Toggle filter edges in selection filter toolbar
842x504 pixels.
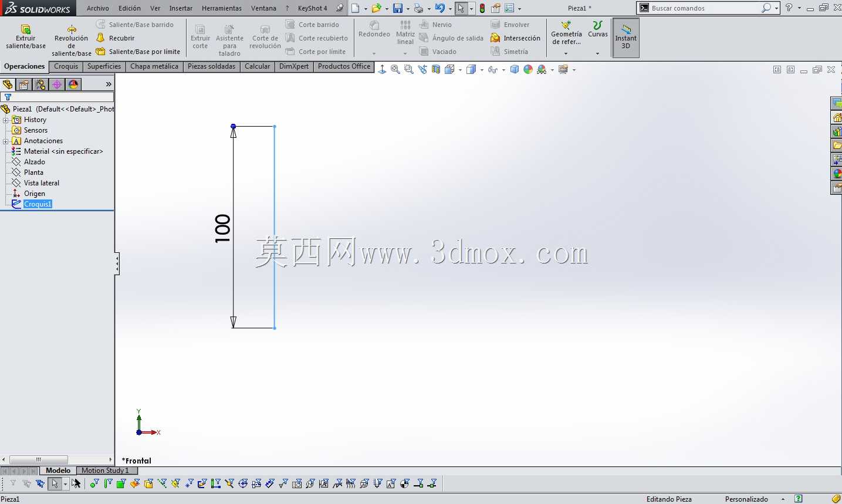click(108, 483)
